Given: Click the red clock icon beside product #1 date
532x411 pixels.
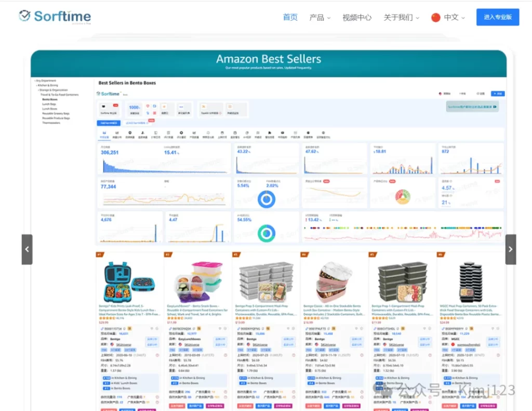Looking at the screenshot, I should click(157, 355).
